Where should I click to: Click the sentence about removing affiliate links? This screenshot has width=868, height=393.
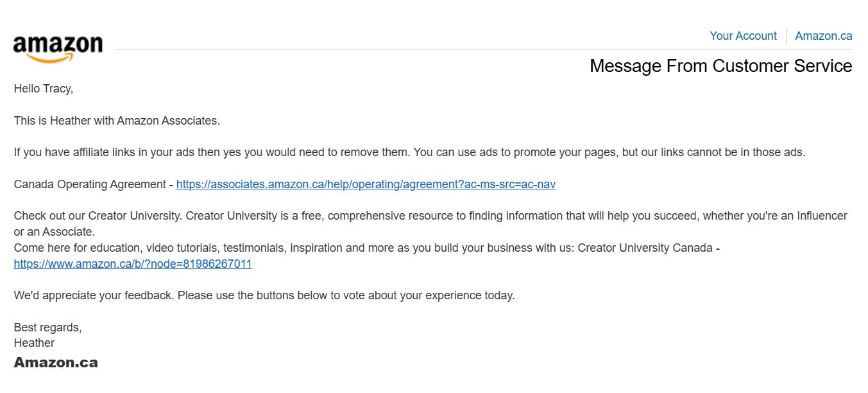(409, 153)
